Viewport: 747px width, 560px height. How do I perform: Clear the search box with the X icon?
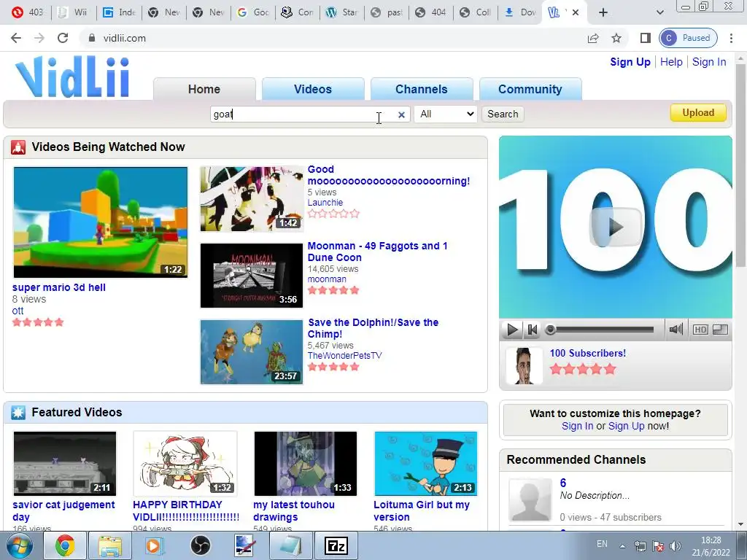click(x=401, y=114)
